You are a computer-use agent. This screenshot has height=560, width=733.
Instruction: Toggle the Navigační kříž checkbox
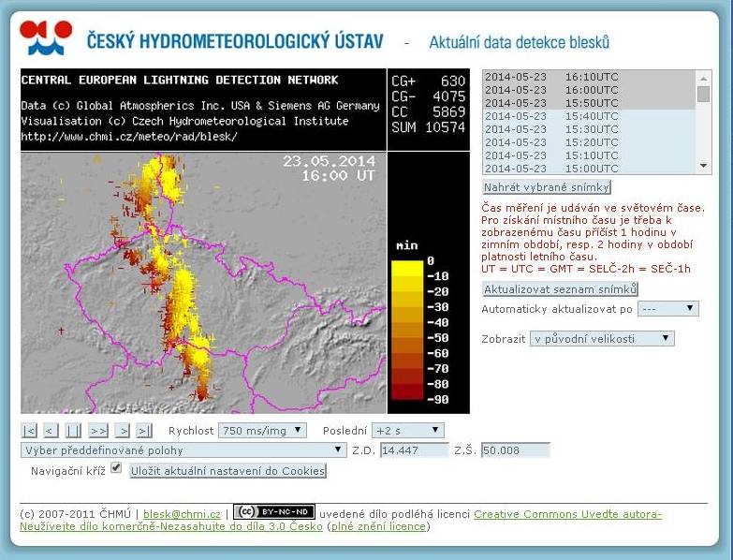pyautogui.click(x=116, y=467)
